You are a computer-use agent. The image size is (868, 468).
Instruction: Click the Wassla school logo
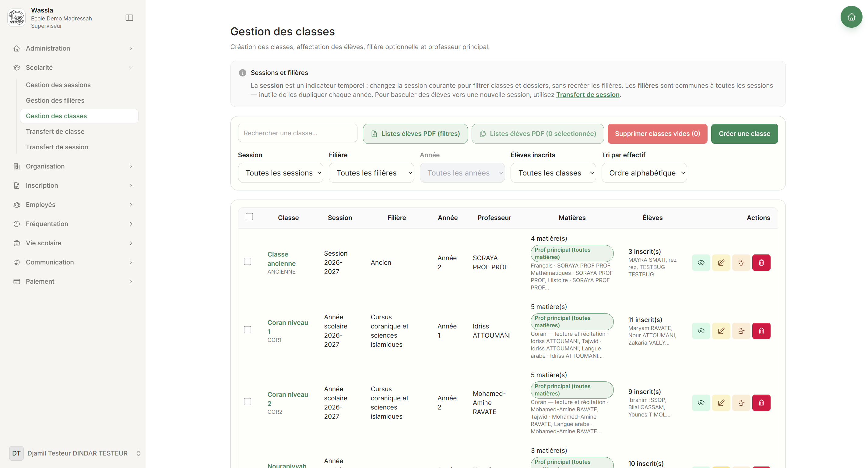16,18
